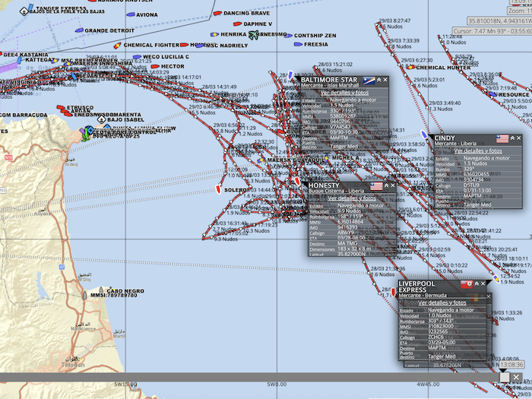The height and width of the screenshot is (399, 532).
Task: Close the BALTIMORE STAR popup
Action: click(385, 80)
